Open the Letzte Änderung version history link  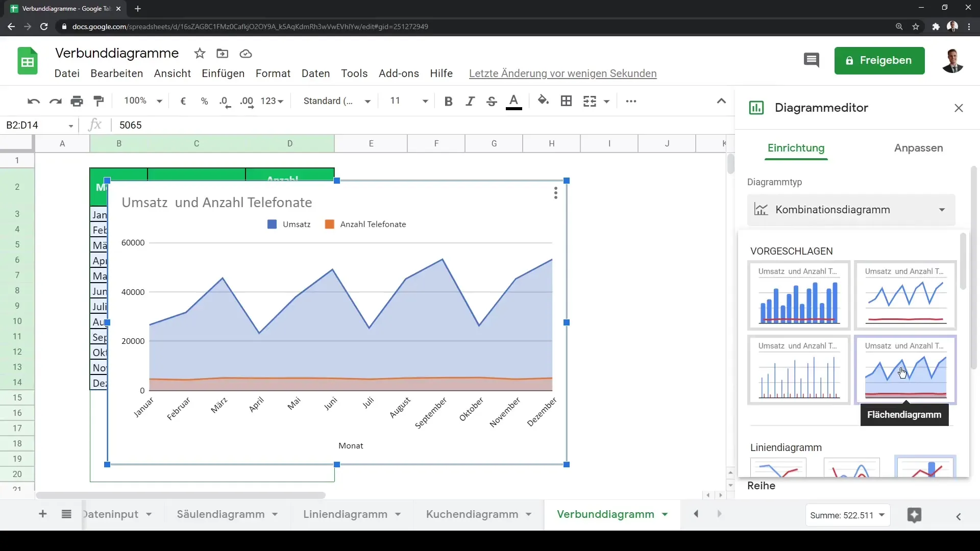coord(562,73)
